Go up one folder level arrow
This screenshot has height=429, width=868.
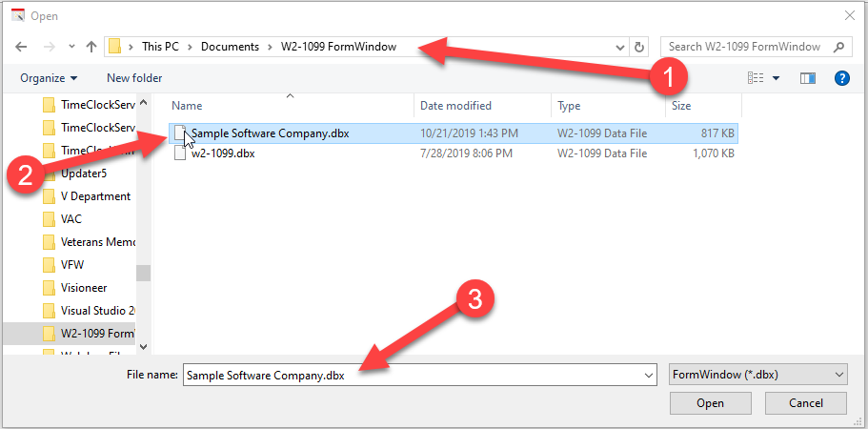[91, 47]
